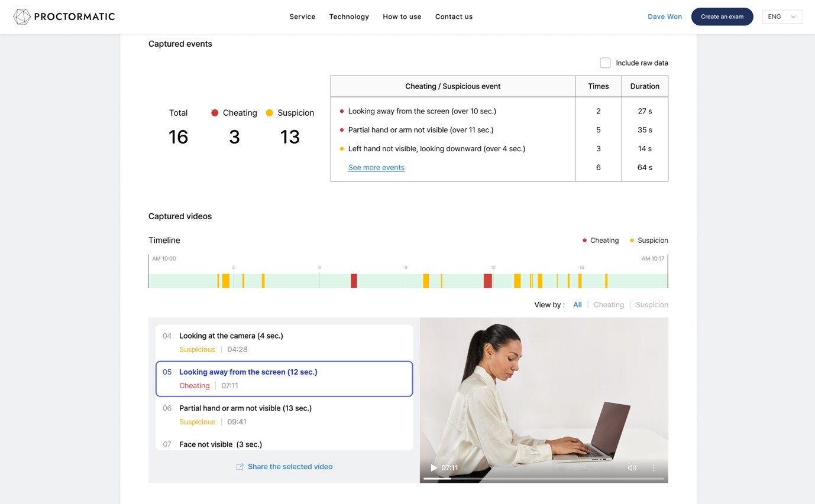
Task: Go to the Technology page
Action: pos(349,17)
